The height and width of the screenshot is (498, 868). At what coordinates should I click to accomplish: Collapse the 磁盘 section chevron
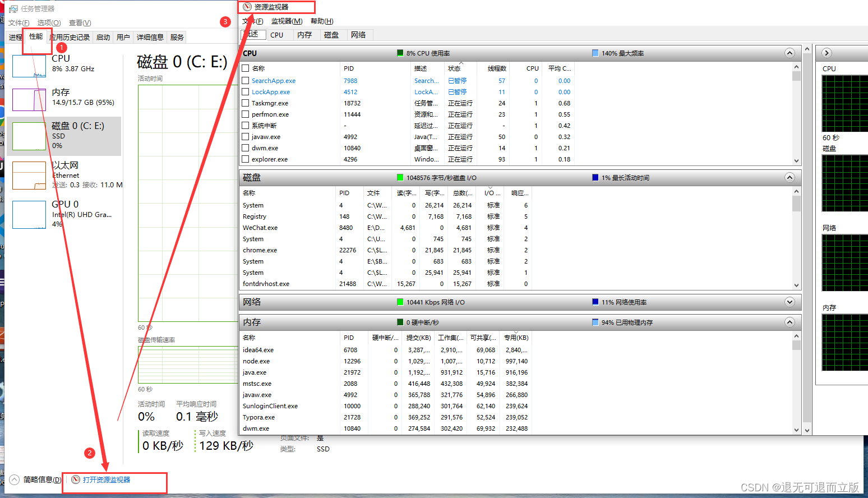(x=789, y=178)
